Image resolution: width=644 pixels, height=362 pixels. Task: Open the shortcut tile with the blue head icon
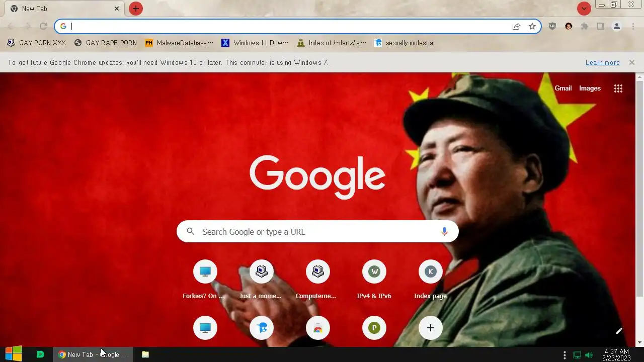(262, 328)
